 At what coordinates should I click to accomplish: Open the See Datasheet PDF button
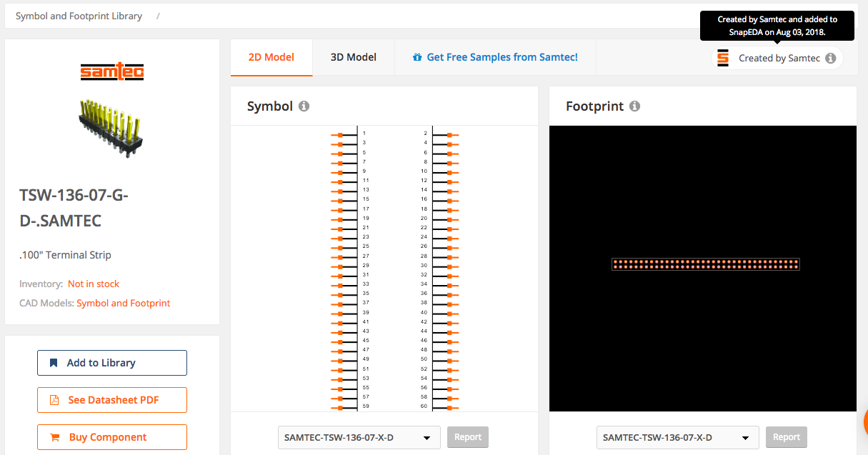click(x=112, y=400)
